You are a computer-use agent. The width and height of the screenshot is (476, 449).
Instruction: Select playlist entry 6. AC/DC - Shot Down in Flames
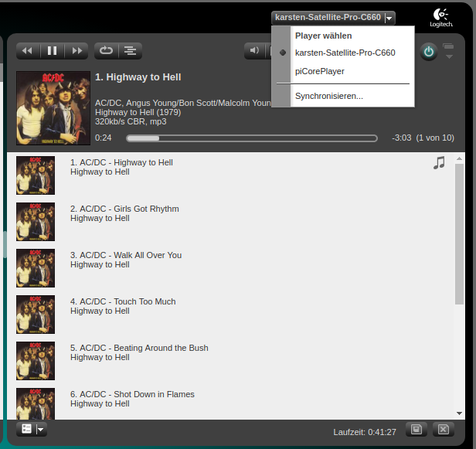point(132,394)
